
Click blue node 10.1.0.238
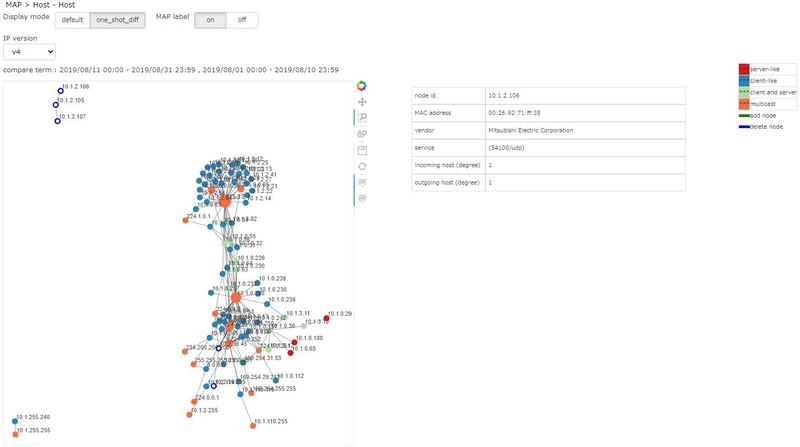coord(258,294)
